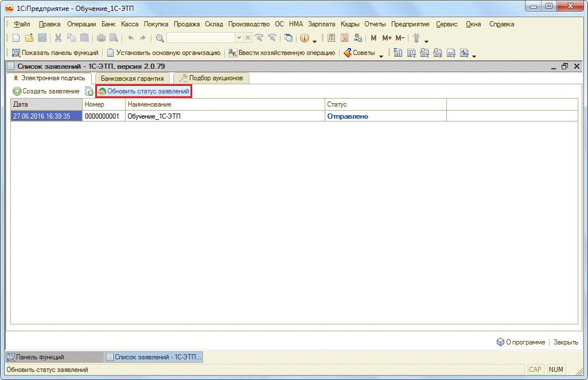The image size is (588, 380).
Task: Click the Help info icon
Action: [305, 38]
